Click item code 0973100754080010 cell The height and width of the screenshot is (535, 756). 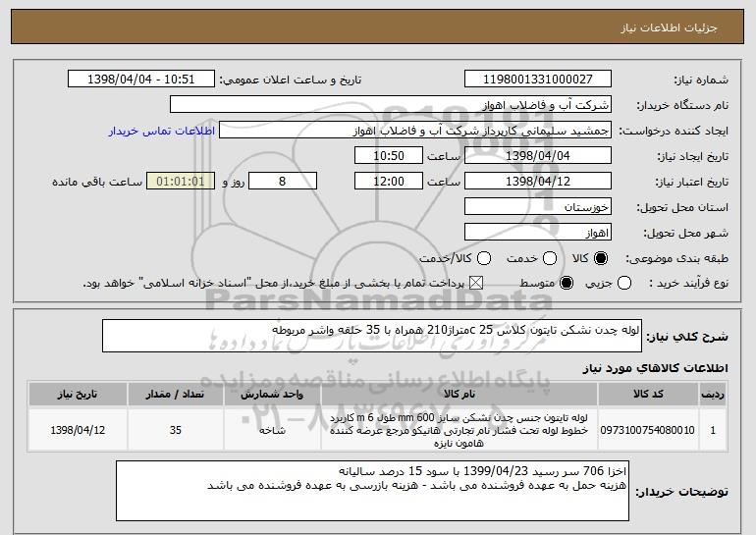(648, 430)
